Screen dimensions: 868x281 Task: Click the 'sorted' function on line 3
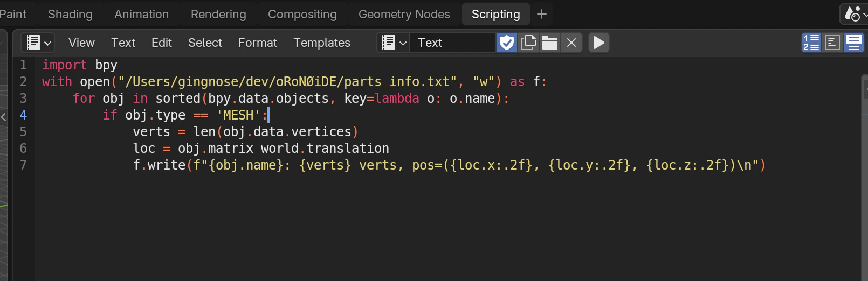tap(178, 99)
